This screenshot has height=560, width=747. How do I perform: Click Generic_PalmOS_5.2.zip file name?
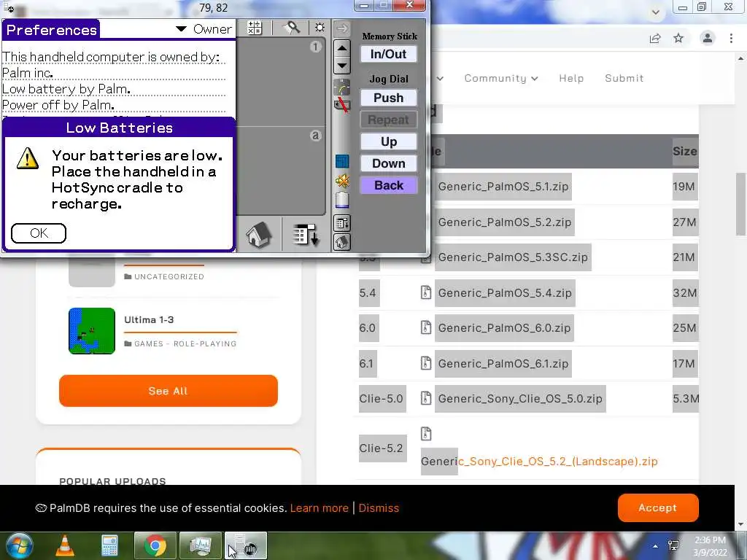505,222
